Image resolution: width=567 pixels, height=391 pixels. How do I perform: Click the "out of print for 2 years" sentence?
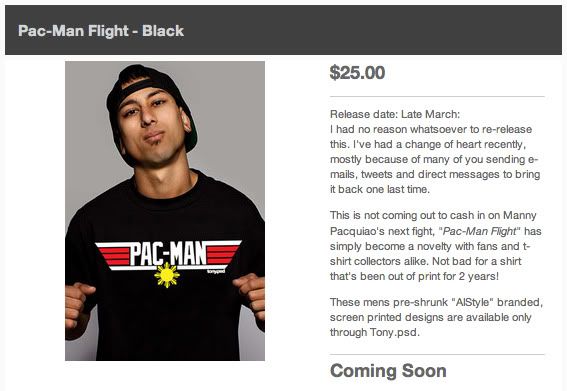tap(414, 276)
